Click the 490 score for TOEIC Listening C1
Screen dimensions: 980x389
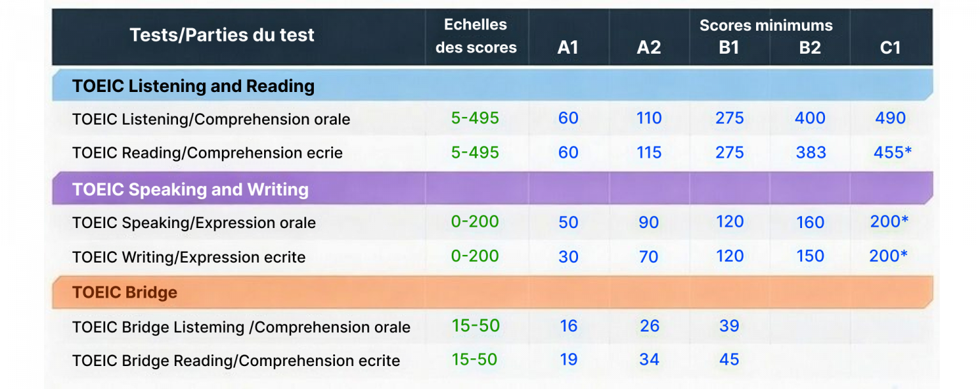pos(890,118)
